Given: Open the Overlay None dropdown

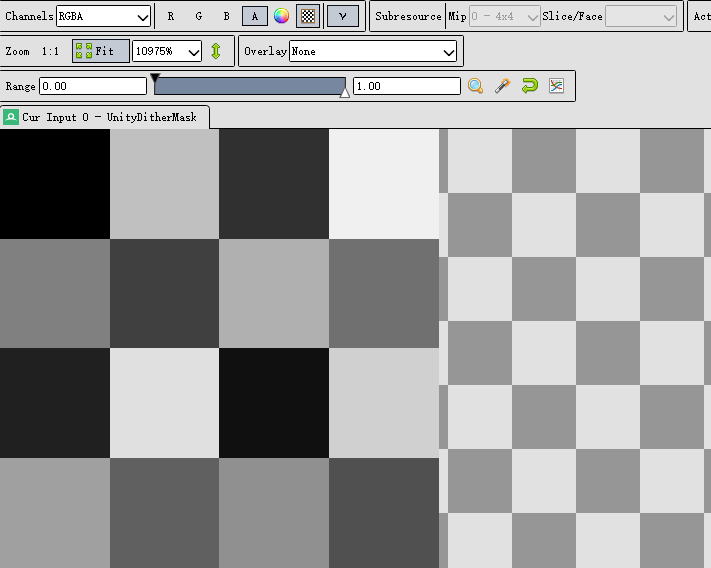Looking at the screenshot, I should (x=373, y=51).
